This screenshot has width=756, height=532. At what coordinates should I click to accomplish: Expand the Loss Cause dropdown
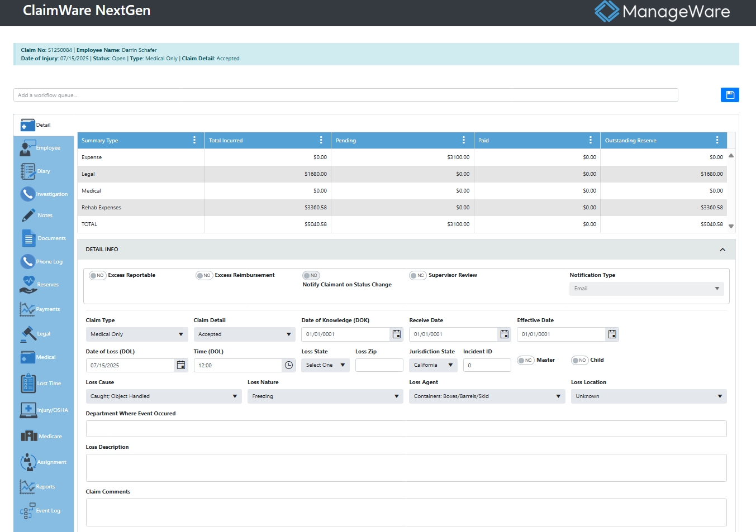[x=163, y=396]
